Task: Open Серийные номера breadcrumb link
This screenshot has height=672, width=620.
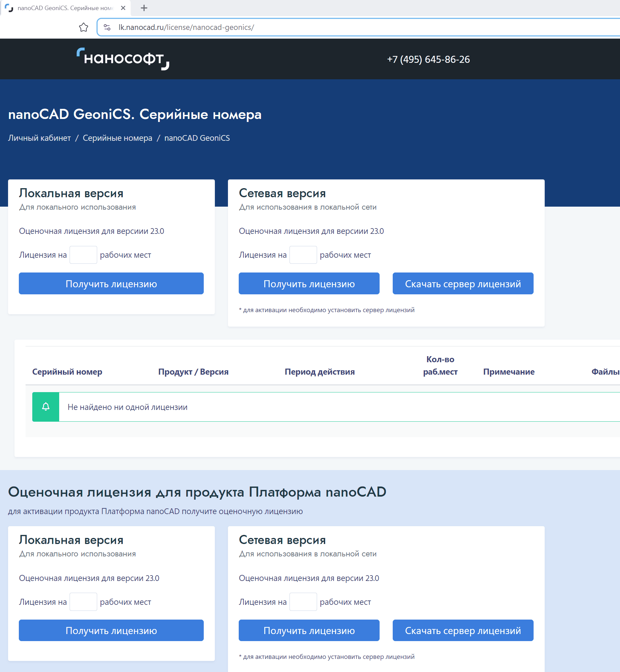Action: click(x=117, y=138)
